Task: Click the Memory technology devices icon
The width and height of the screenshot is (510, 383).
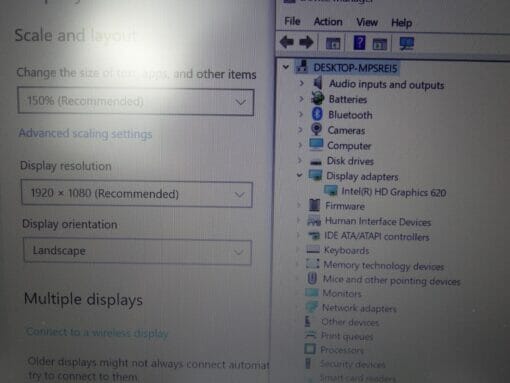Action: point(313,264)
